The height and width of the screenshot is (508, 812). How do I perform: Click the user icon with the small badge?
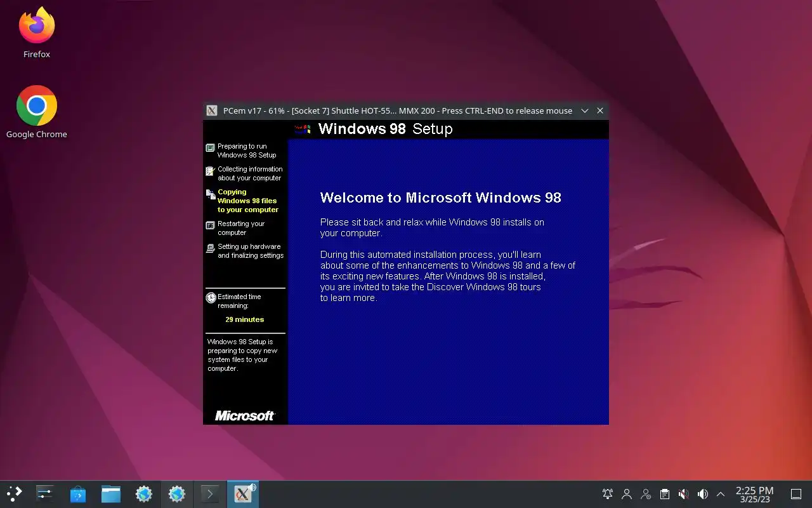[646, 494]
